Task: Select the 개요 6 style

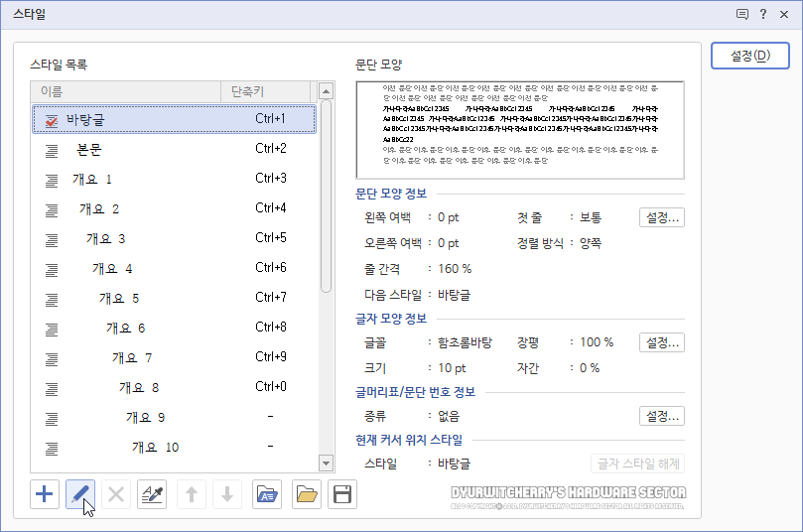Action: coord(174,328)
